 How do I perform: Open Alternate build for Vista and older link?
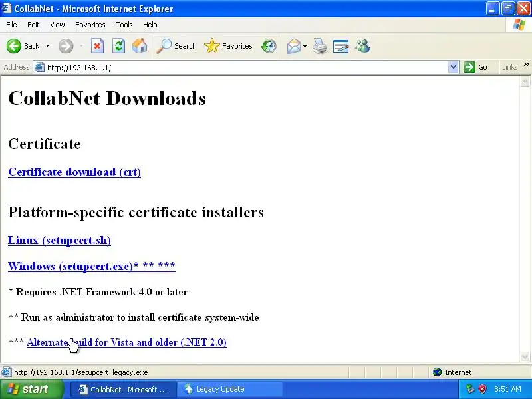point(126,342)
